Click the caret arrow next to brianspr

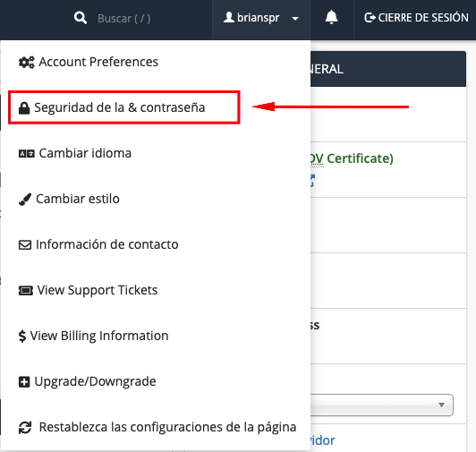(x=295, y=19)
